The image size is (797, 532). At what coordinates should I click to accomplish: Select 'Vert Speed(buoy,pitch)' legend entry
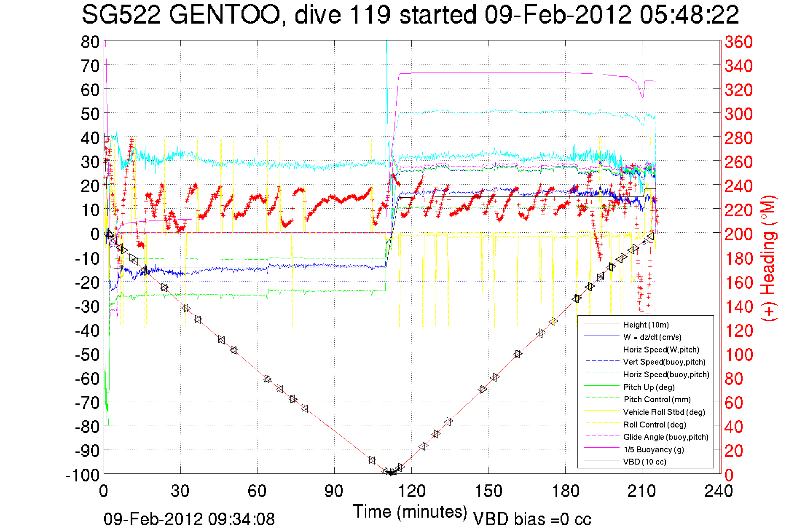coord(664,362)
